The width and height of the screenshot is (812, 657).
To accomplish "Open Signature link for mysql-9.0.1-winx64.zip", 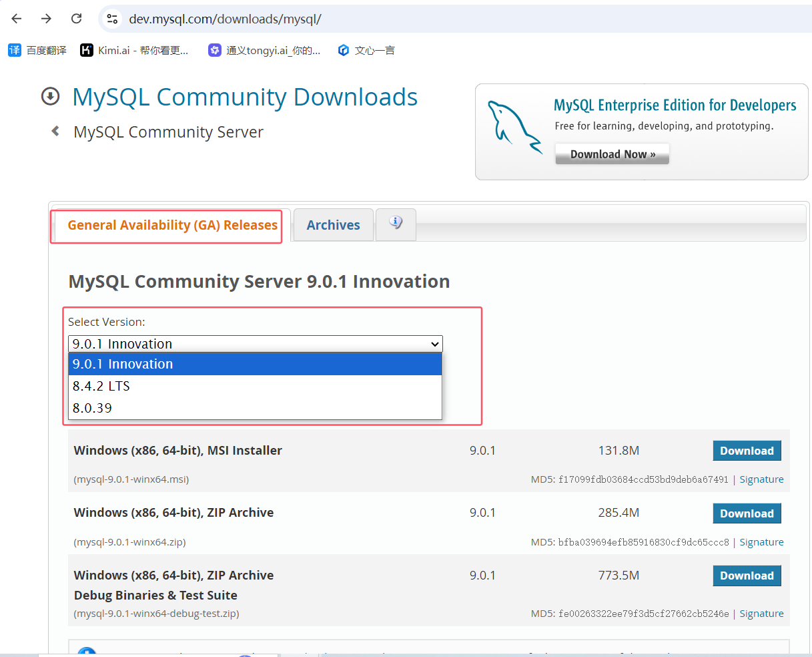I will click(761, 542).
